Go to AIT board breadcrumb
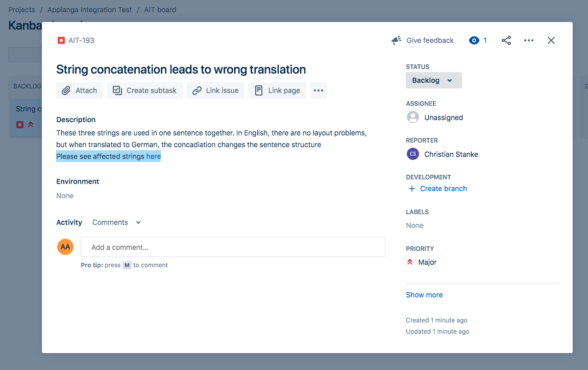 pos(160,10)
